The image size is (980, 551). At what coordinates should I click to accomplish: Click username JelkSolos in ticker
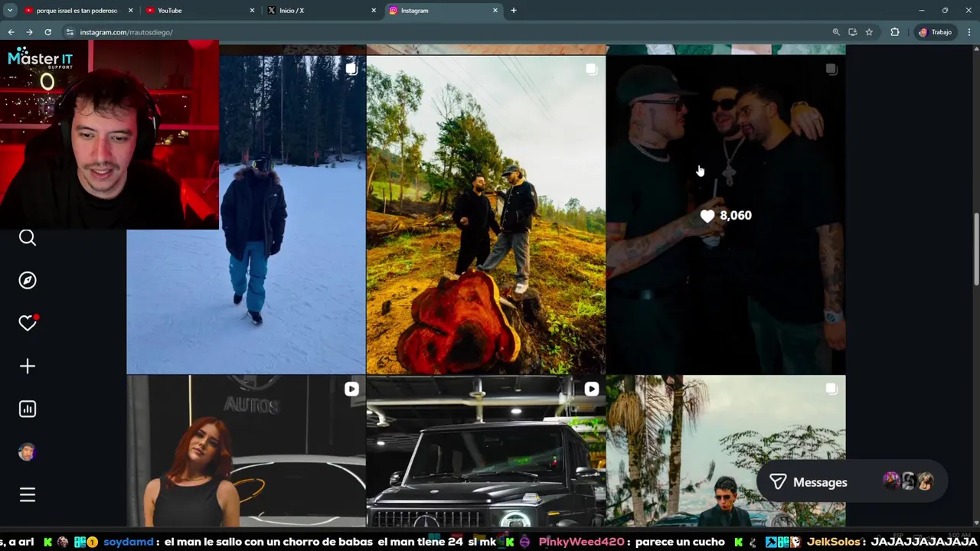pyautogui.click(x=834, y=542)
